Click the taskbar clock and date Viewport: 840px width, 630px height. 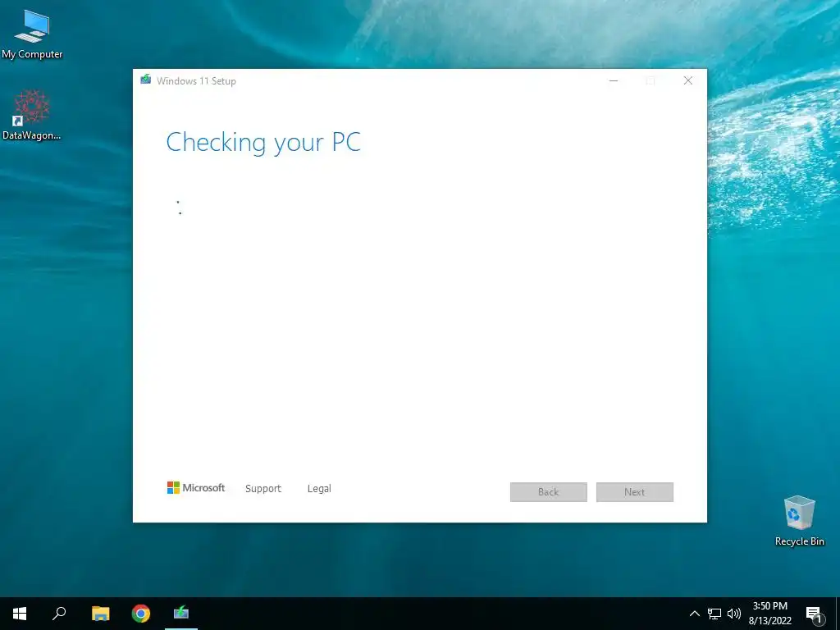click(x=770, y=614)
